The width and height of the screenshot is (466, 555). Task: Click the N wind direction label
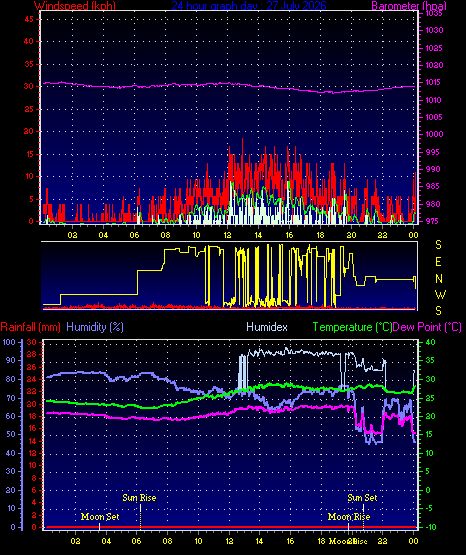point(439,279)
